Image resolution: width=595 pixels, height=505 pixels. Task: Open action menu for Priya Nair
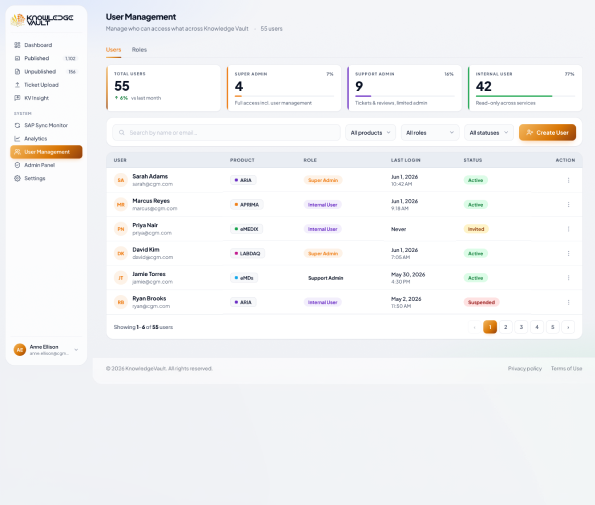click(568, 229)
